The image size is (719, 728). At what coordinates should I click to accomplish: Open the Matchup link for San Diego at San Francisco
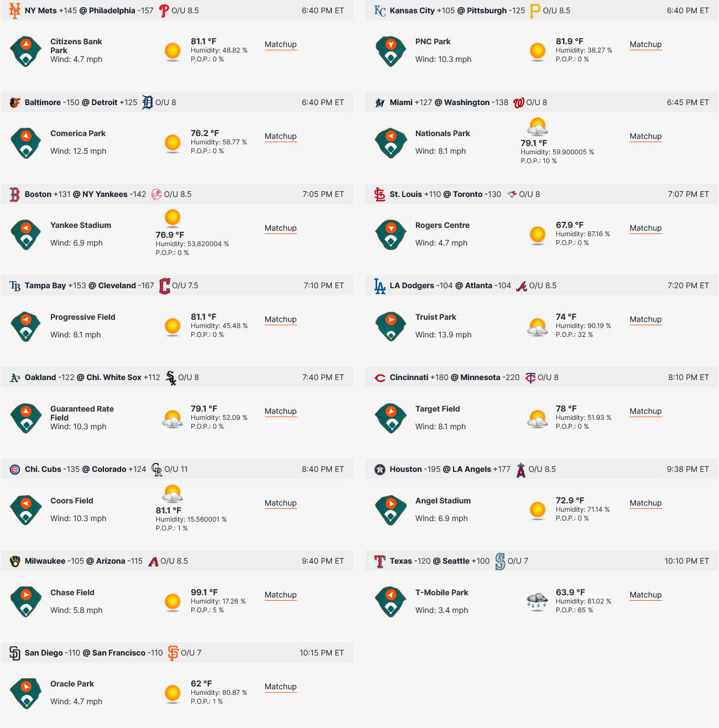(x=280, y=687)
